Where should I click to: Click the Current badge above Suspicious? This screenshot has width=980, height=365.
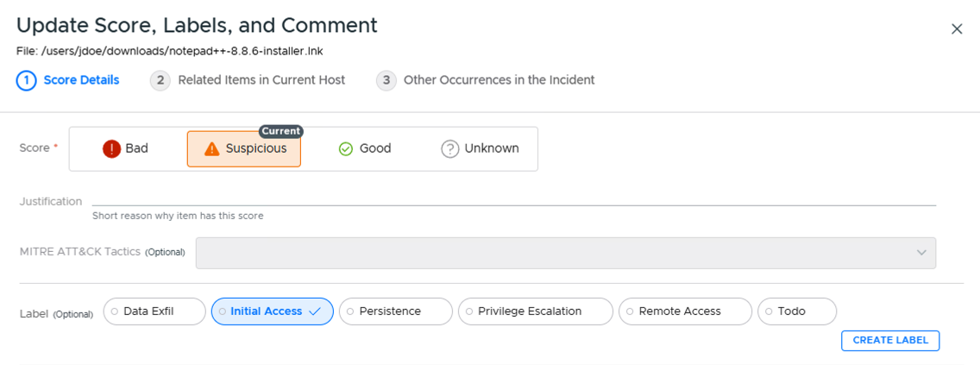pos(281,131)
